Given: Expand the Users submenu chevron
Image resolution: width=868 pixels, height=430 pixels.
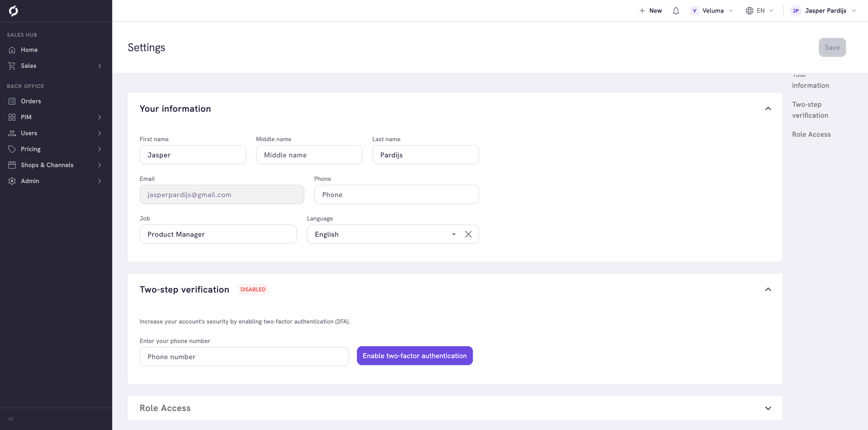Looking at the screenshot, I should [x=100, y=133].
